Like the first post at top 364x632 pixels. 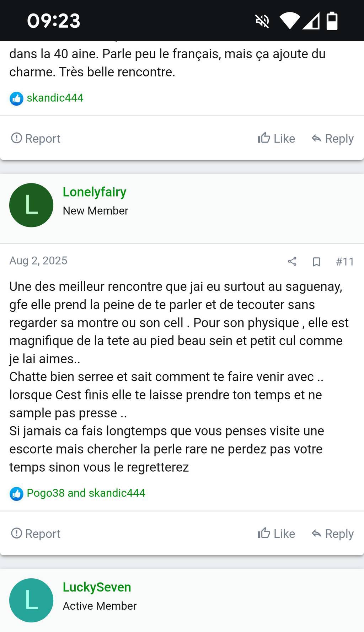click(x=276, y=138)
